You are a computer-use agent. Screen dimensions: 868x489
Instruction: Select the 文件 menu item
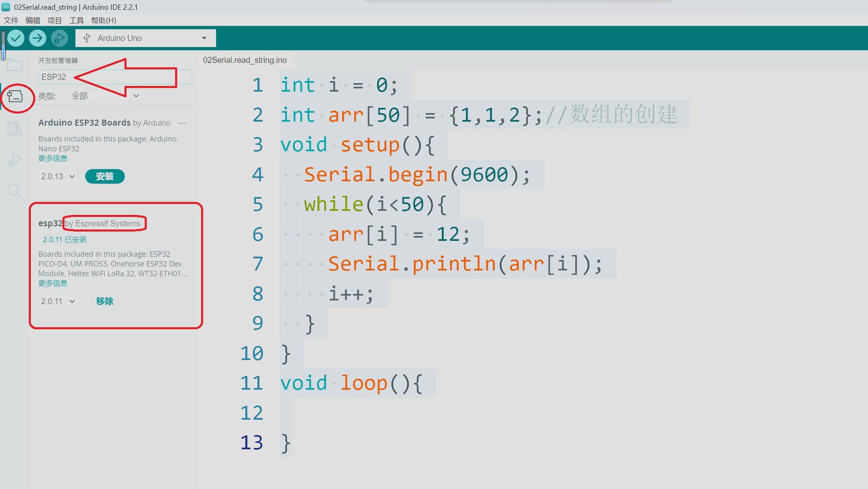(x=11, y=20)
